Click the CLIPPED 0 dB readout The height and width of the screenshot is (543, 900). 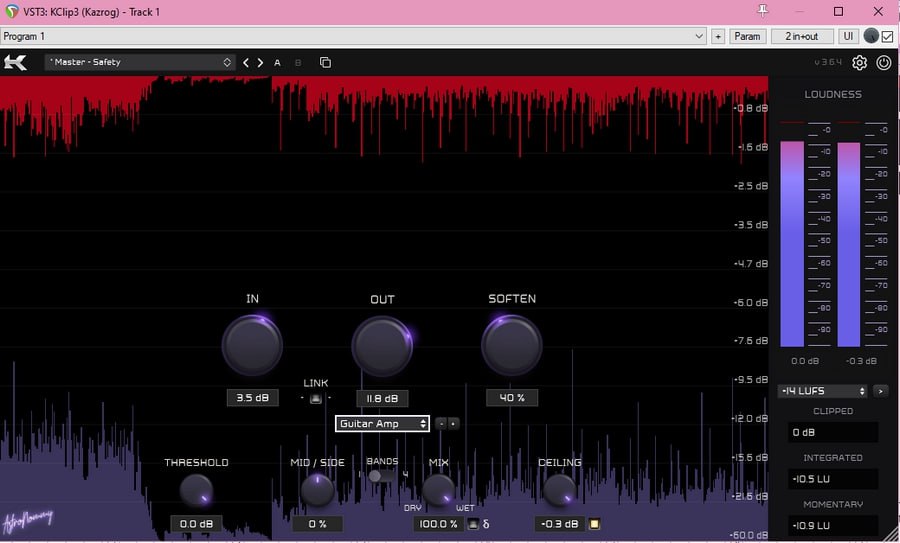tap(833, 432)
